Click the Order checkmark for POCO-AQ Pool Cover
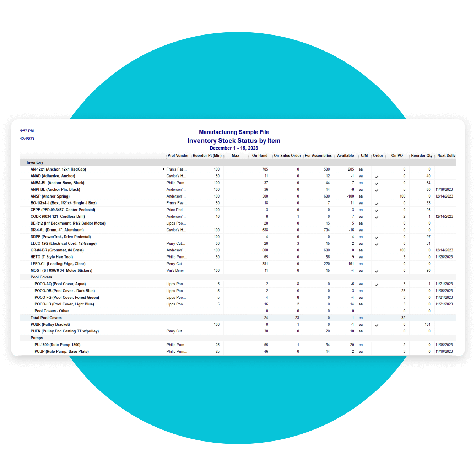The width and height of the screenshot is (476, 476). [x=377, y=285]
